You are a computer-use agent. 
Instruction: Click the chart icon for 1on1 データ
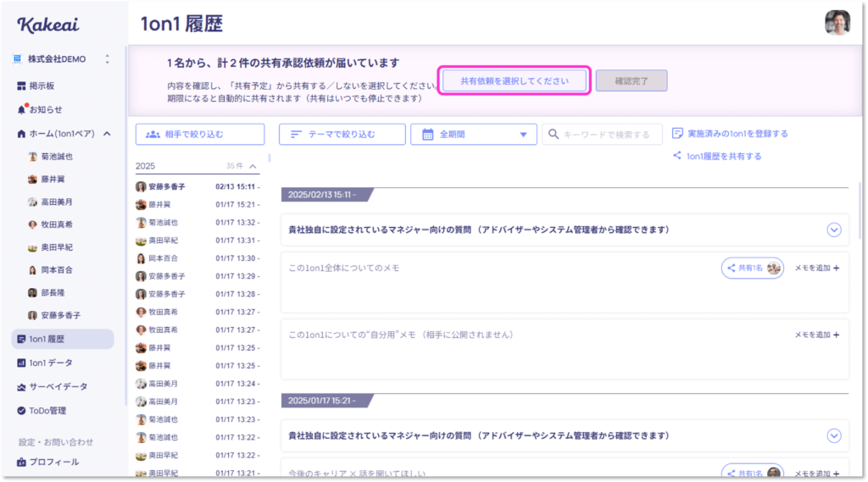[x=21, y=363]
